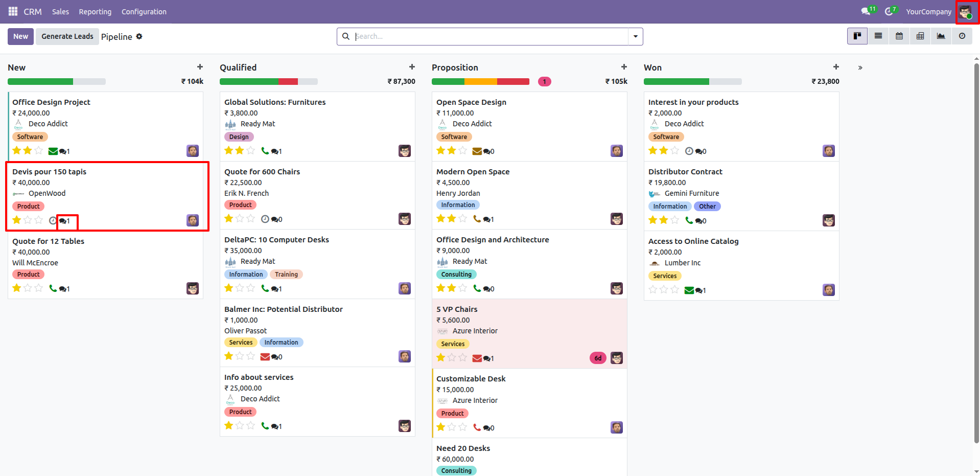Switch to Graph view
This screenshot has height=476, width=980.
point(941,36)
